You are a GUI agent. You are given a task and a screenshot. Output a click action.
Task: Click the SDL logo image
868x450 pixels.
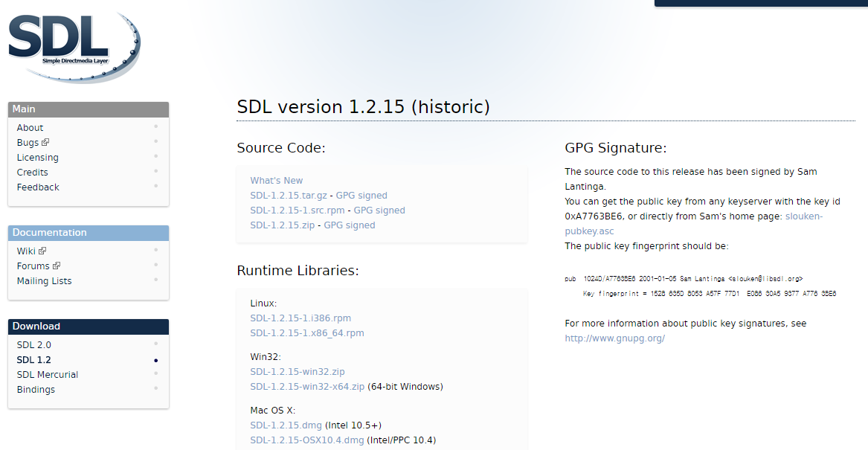[x=74, y=48]
